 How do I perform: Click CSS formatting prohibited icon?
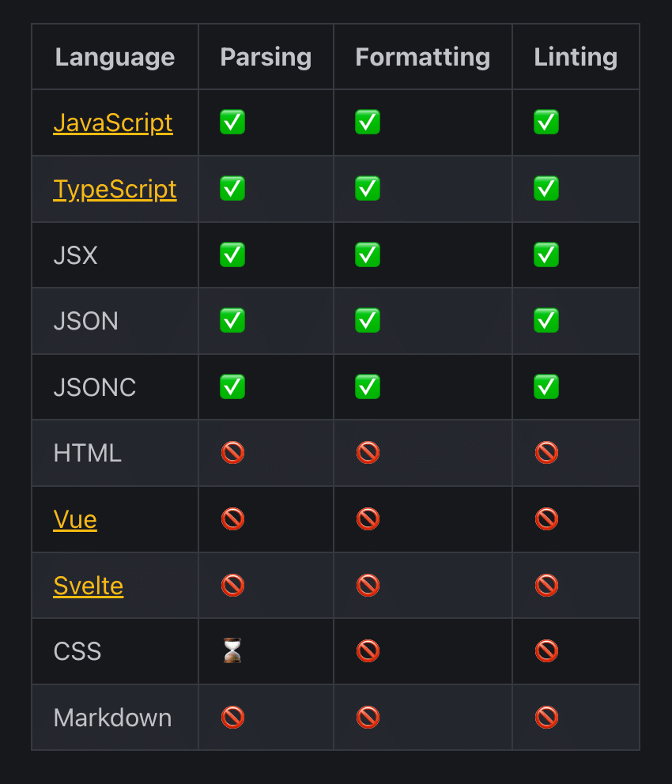pos(368,651)
